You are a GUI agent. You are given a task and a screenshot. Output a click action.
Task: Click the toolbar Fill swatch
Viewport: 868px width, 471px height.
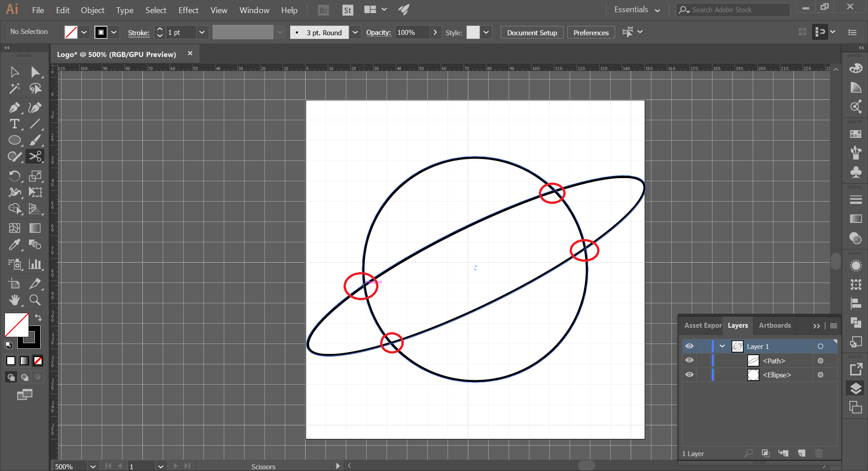point(16,325)
